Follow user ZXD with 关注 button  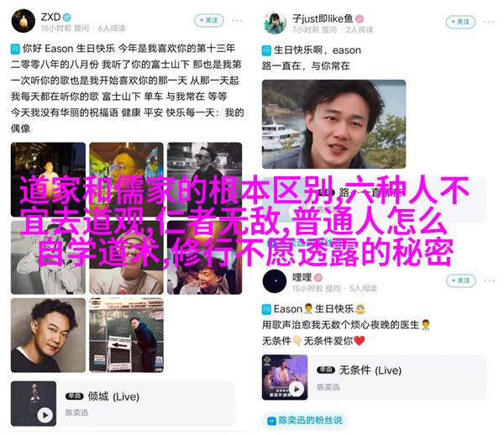pyautogui.click(x=208, y=20)
